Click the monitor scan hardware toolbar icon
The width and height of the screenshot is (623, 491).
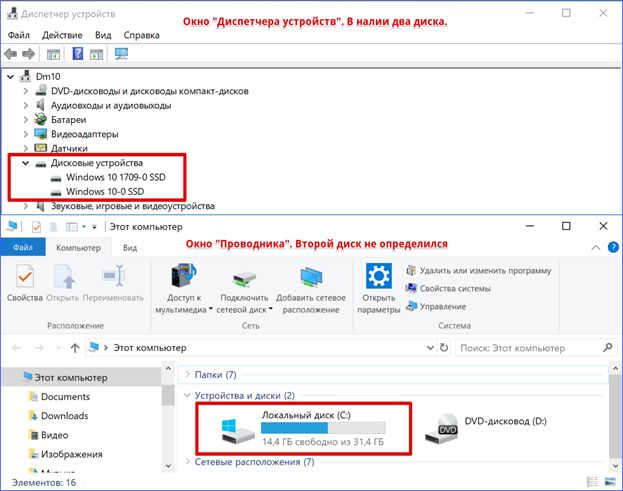point(121,54)
